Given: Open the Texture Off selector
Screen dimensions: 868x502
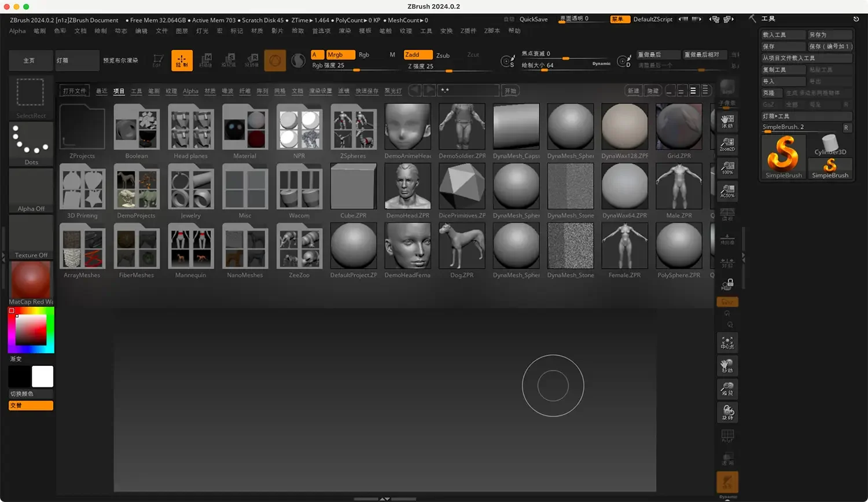Looking at the screenshot, I should pos(31,237).
